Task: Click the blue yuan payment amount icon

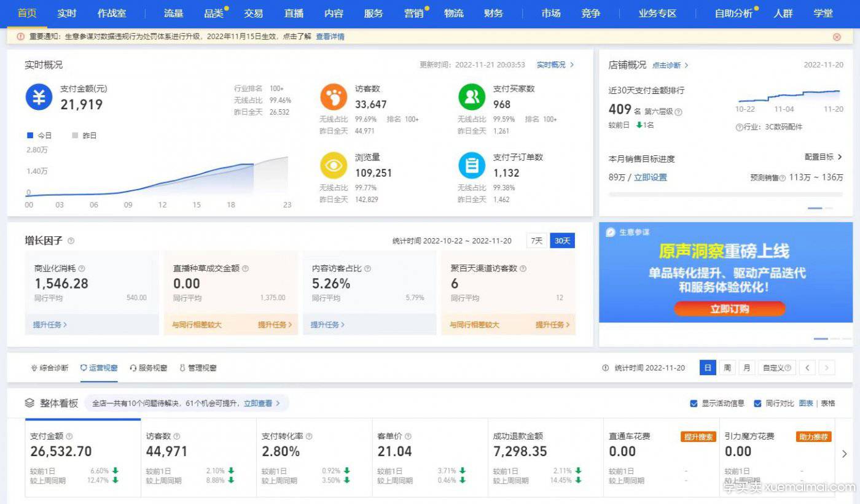Action: (x=39, y=97)
